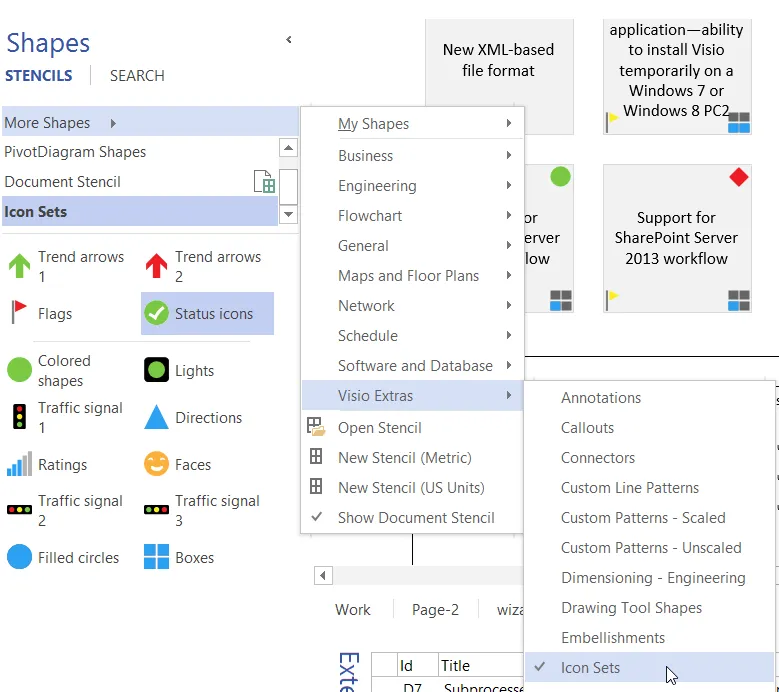Pick the Faces smiley icon
779x692 pixels.
pos(156,463)
